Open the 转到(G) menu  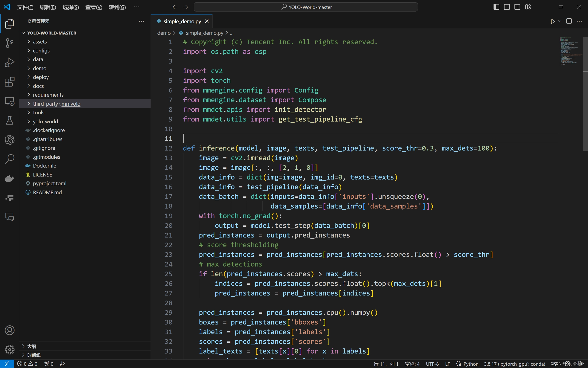tap(117, 7)
